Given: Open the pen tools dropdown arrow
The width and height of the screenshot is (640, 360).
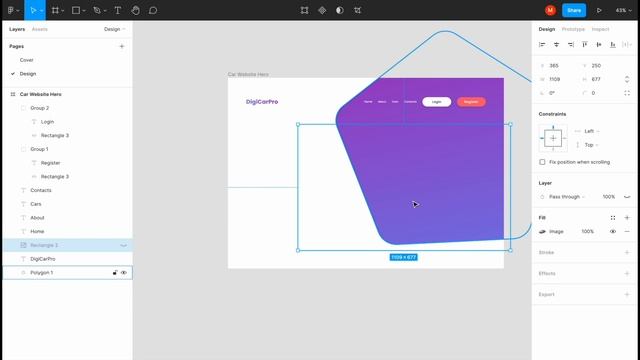Looking at the screenshot, I should click(105, 11).
